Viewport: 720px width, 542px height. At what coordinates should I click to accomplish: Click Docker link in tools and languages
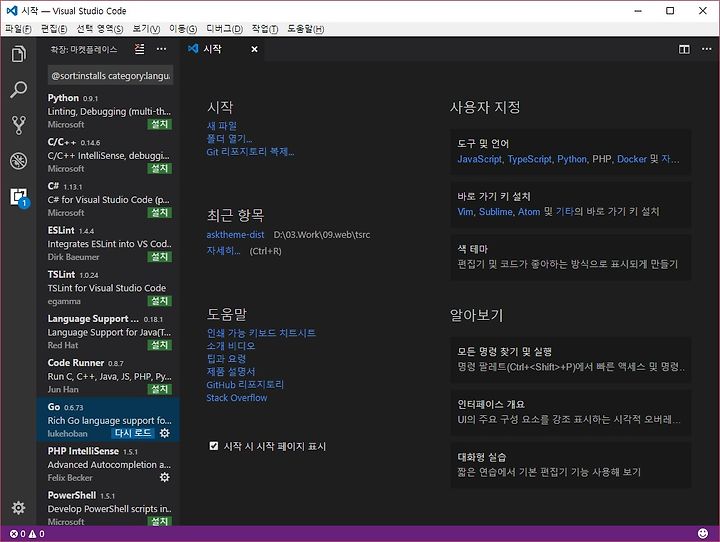point(631,159)
